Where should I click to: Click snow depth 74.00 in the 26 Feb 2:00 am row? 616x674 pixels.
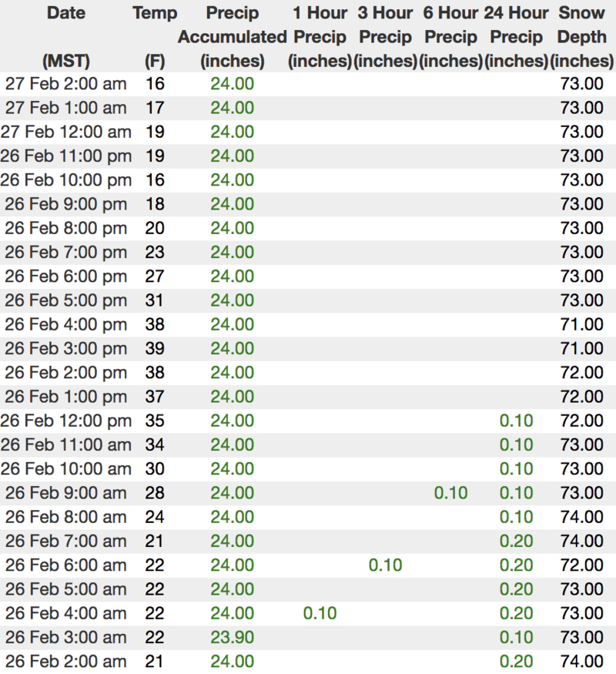[582, 661]
